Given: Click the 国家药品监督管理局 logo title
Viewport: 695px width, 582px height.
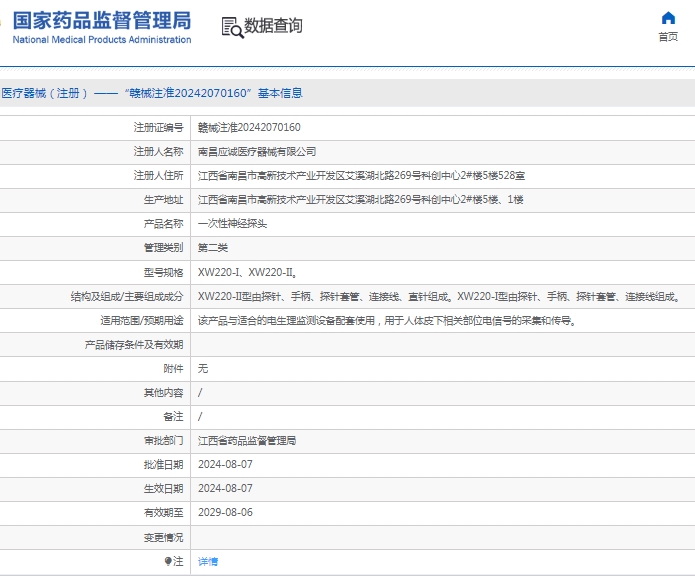Looking at the screenshot, I should [102, 20].
